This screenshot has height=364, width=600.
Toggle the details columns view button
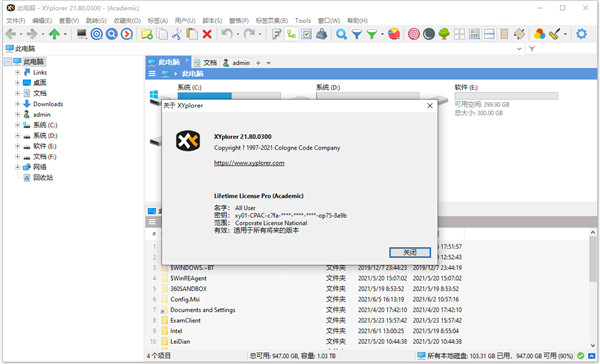click(x=474, y=34)
